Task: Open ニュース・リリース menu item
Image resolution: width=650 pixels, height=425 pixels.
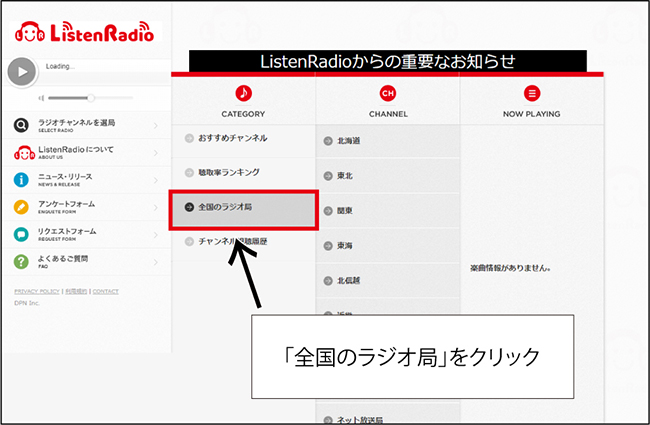Action: pos(87,180)
